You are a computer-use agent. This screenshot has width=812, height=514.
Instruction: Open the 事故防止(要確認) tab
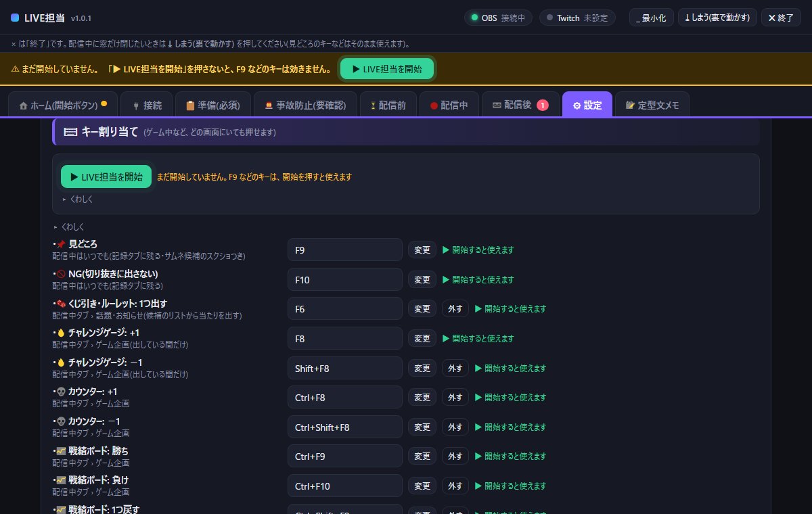305,105
